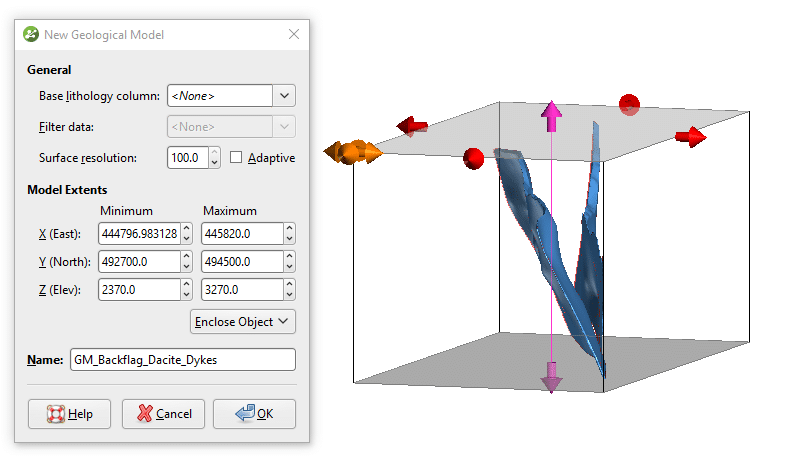Click the Leapfrog icon in dialog title

(x=31, y=34)
